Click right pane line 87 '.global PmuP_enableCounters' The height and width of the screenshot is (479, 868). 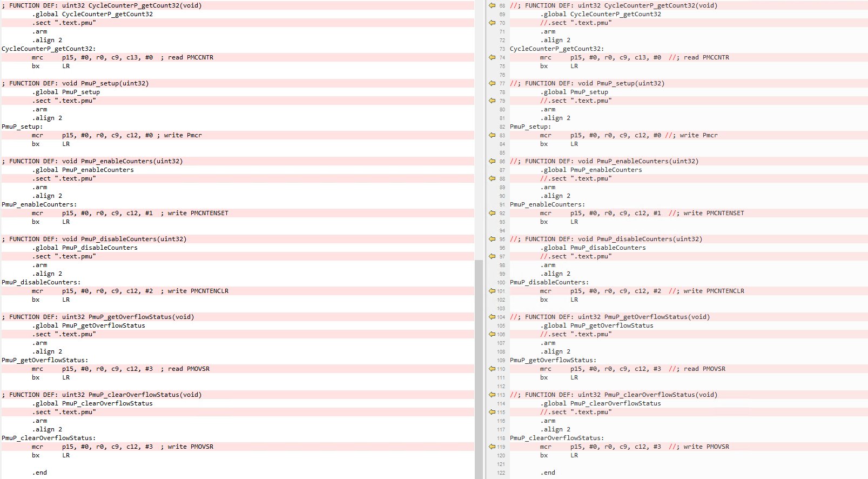(689, 170)
